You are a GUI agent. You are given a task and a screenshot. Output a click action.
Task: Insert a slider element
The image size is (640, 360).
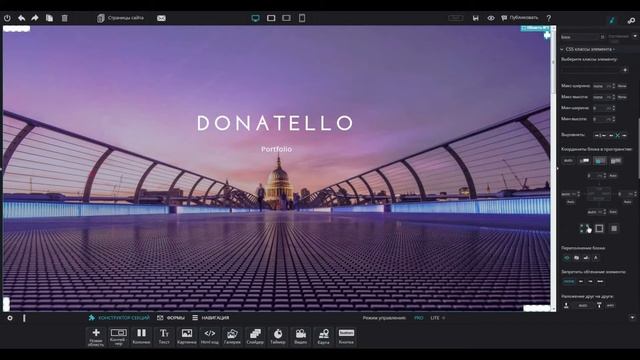(x=255, y=337)
